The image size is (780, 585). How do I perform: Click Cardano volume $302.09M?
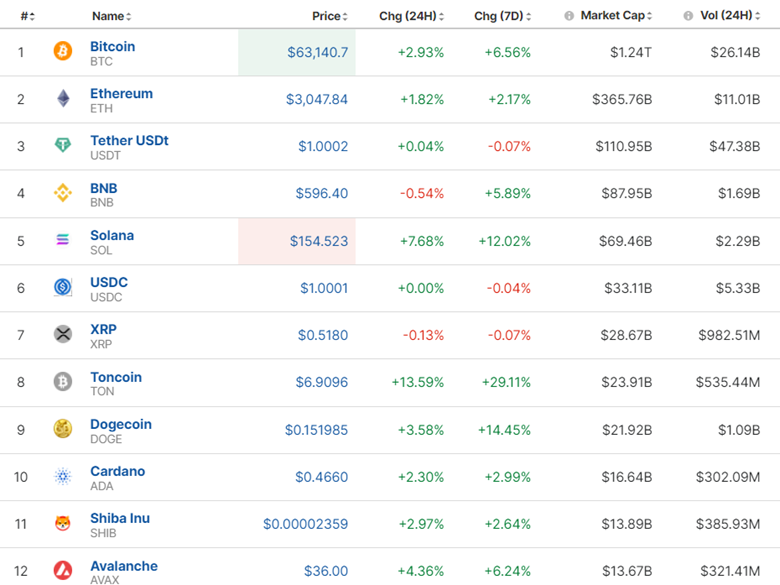coord(728,477)
